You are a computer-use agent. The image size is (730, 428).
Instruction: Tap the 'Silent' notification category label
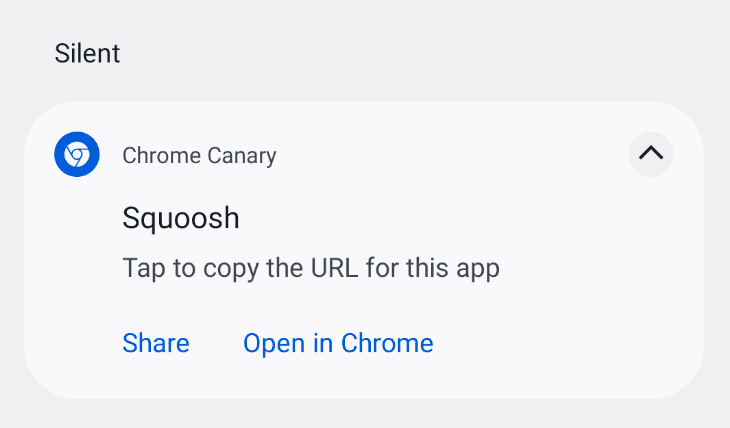point(88,53)
